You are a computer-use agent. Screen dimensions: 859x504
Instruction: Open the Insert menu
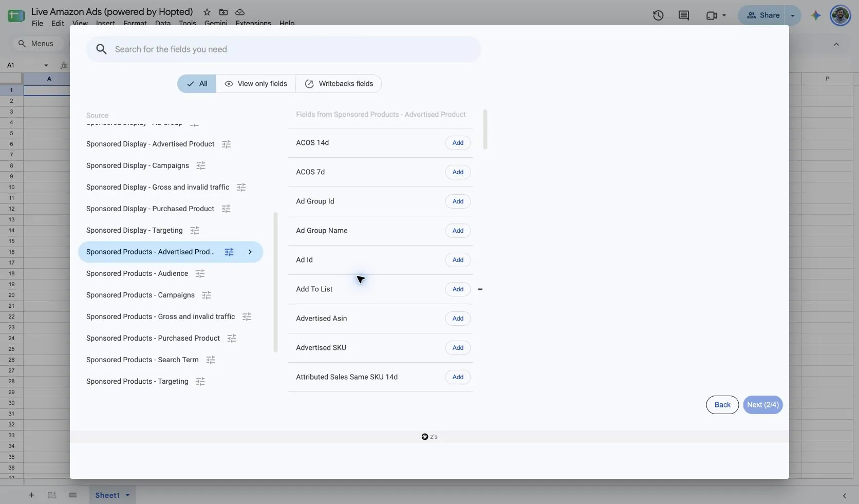(105, 23)
